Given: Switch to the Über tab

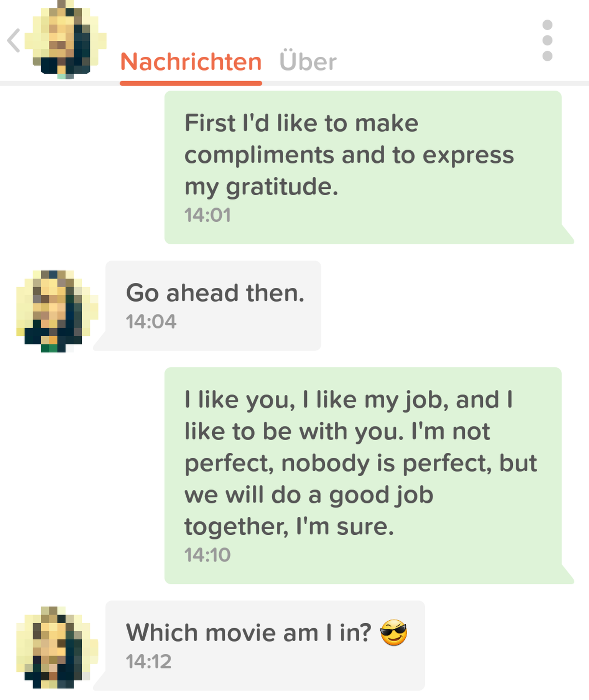Looking at the screenshot, I should 308,62.
